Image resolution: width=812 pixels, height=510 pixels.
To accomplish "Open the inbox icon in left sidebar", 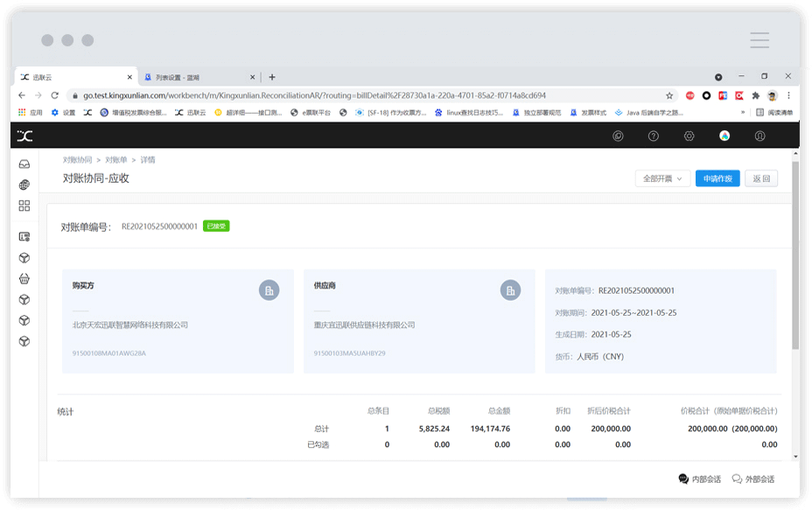I will tap(24, 164).
